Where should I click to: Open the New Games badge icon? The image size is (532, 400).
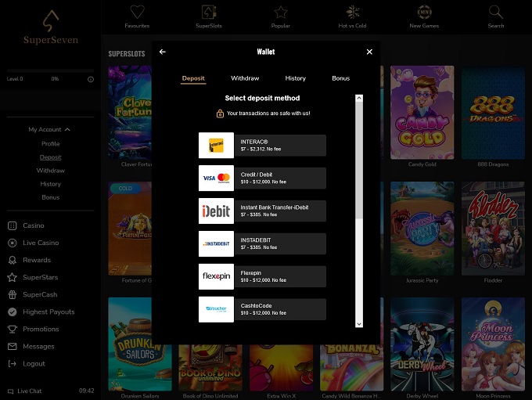425,13
